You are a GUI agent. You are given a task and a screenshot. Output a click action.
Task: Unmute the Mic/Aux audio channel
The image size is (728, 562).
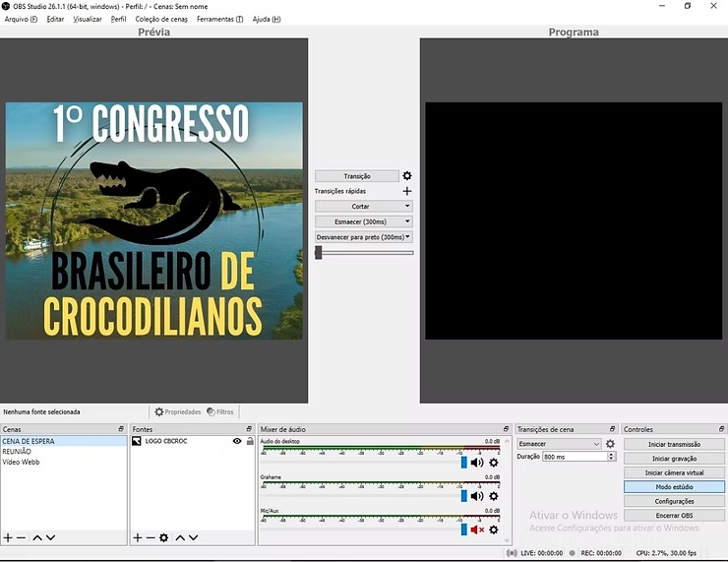pos(477,530)
